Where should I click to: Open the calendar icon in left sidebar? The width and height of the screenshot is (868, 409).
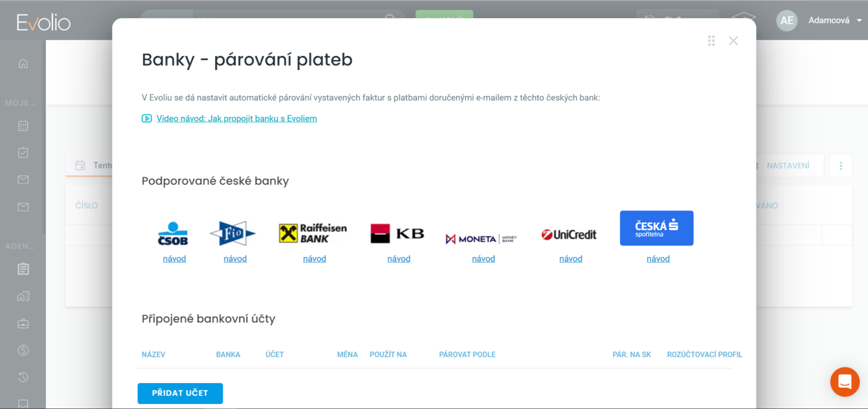coord(23,126)
